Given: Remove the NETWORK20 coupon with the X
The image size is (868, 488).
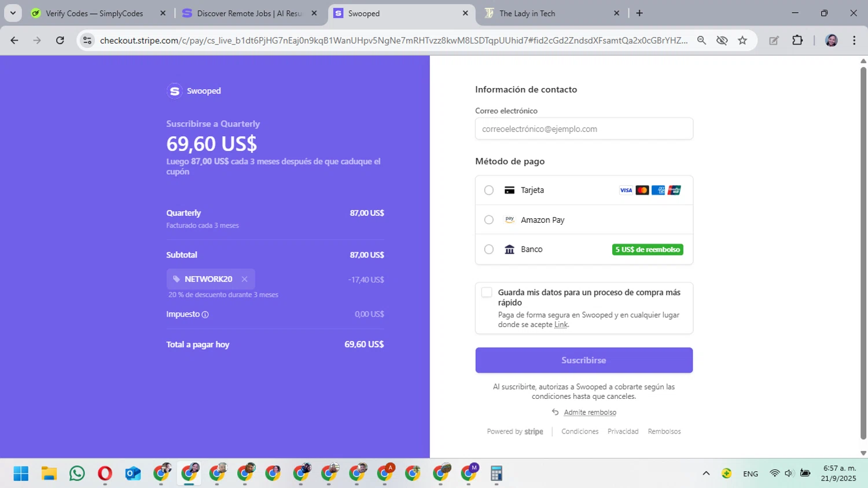Looking at the screenshot, I should point(245,279).
